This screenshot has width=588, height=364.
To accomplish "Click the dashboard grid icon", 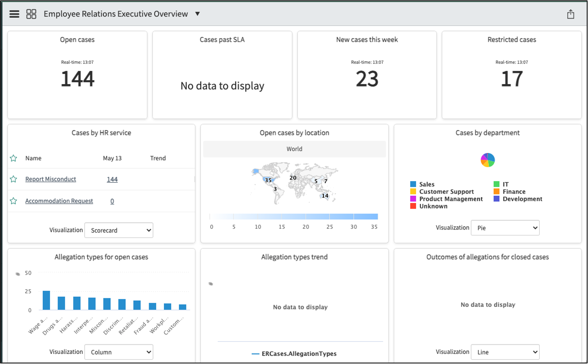I will [31, 14].
